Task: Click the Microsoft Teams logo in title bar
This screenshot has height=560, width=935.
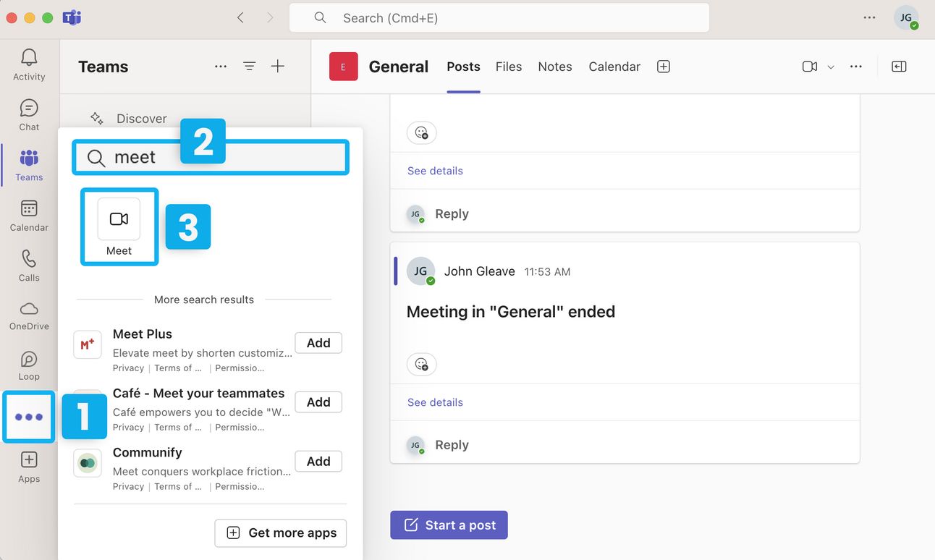Action: 72,17
